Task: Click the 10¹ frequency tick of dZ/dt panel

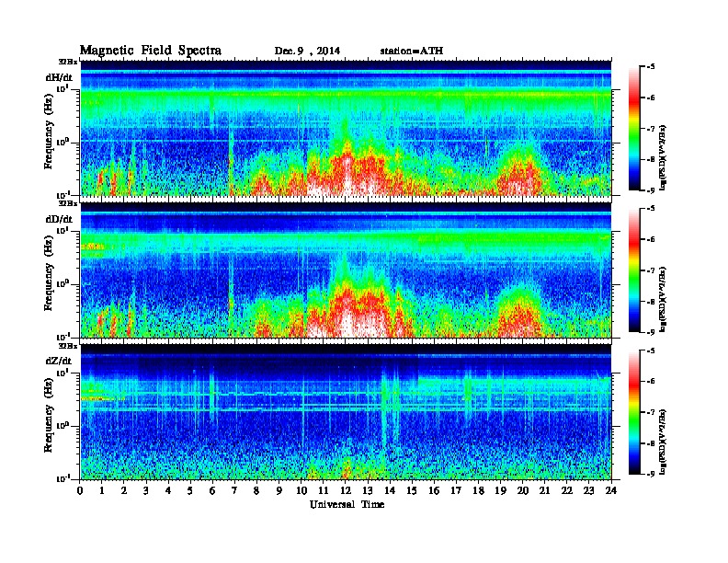Action: coord(63,373)
